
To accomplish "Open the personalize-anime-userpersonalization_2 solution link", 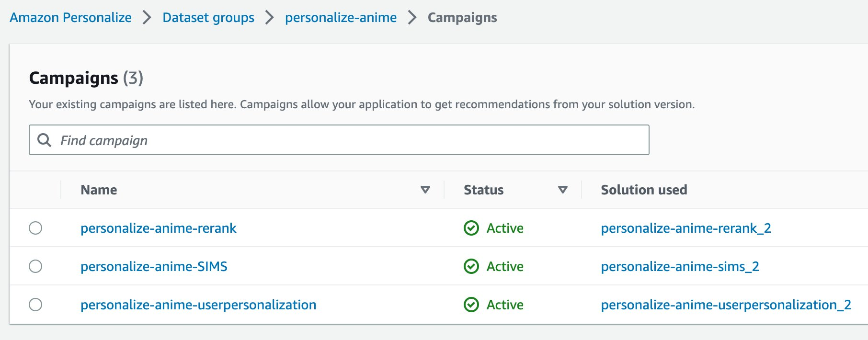I will click(726, 305).
